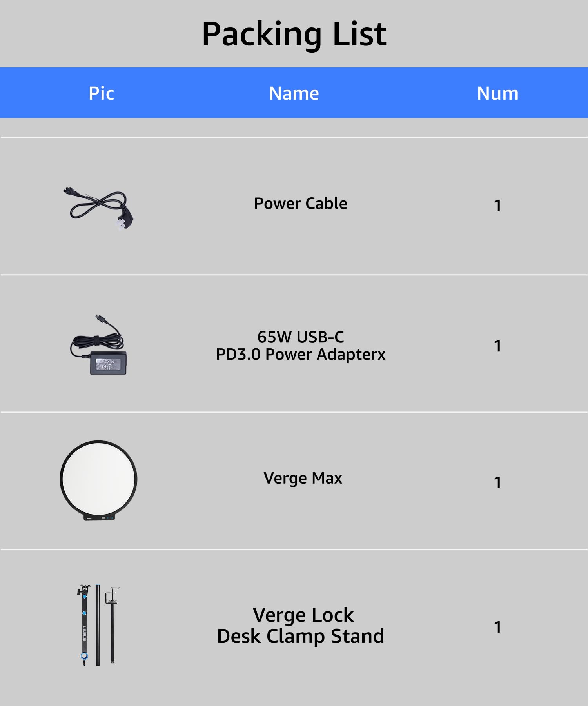Click the PD3.0 Power Adapterx text

click(x=301, y=355)
